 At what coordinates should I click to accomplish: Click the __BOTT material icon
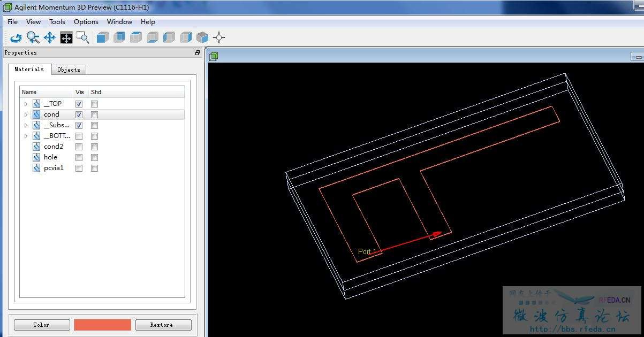coord(36,136)
